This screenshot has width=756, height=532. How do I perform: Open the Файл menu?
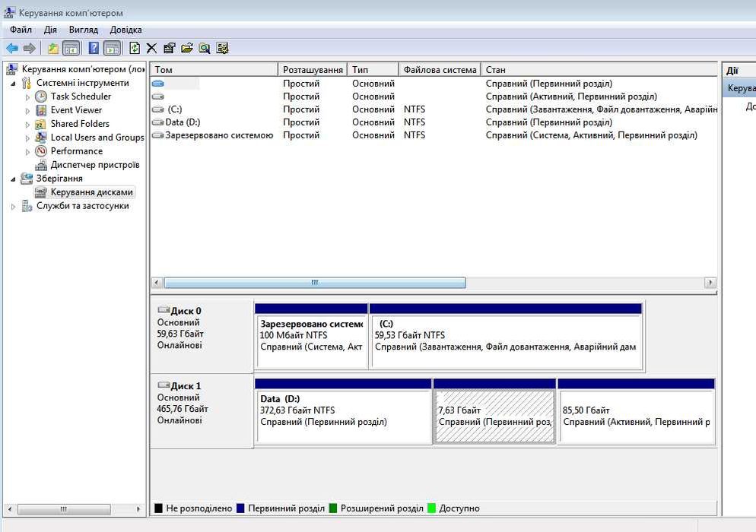pyautogui.click(x=21, y=30)
